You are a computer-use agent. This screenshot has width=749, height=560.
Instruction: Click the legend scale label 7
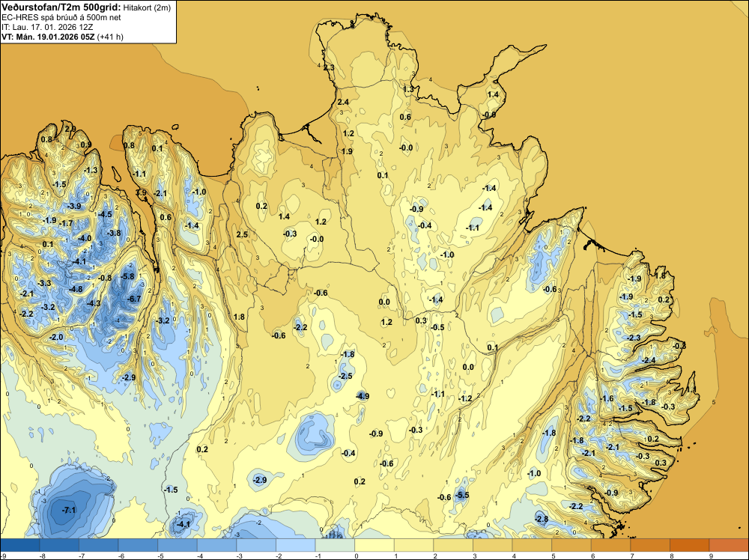(632, 556)
